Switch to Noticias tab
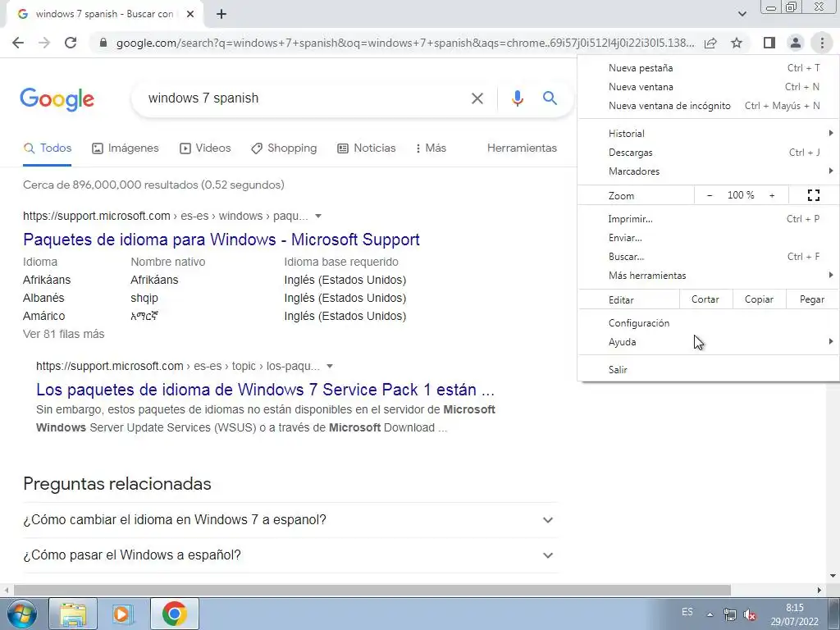The image size is (840, 630). pos(367,148)
